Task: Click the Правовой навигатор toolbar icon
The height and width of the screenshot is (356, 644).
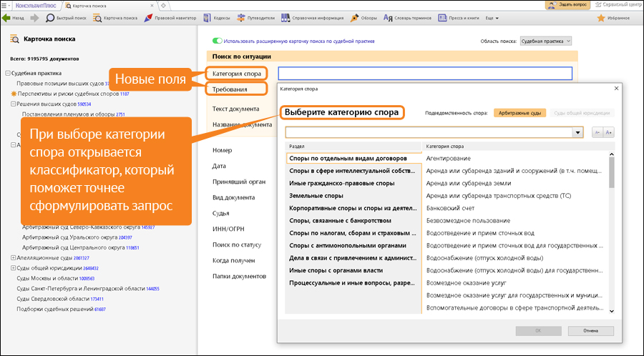Action: click(172, 18)
